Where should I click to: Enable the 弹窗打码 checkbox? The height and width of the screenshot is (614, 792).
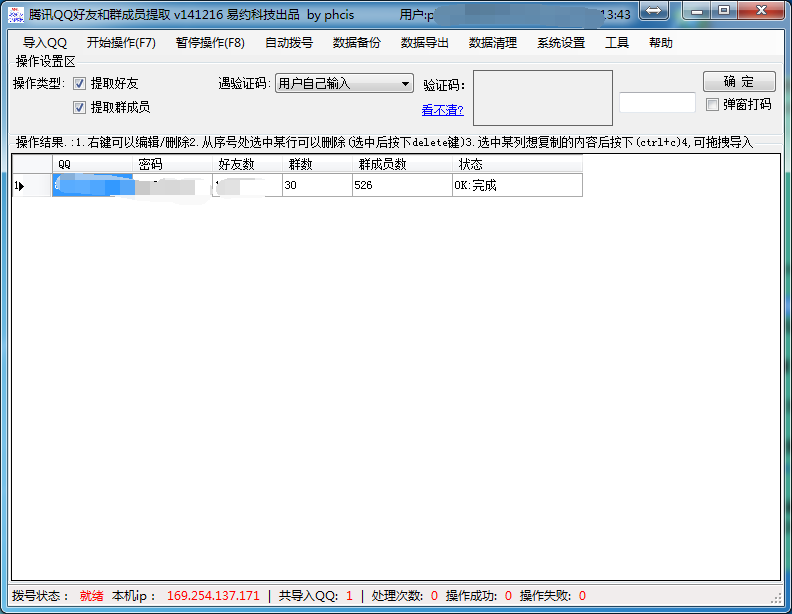click(712, 105)
